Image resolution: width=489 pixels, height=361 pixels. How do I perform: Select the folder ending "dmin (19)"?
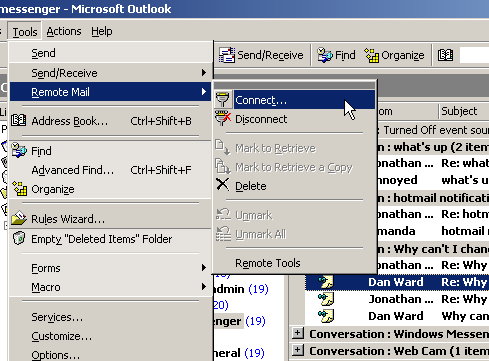pos(241,289)
